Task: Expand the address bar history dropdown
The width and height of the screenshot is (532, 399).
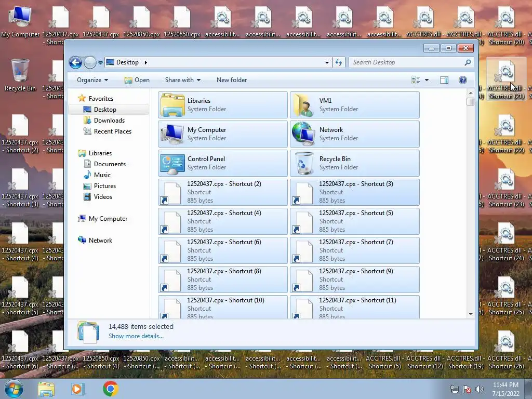Action: (327, 62)
